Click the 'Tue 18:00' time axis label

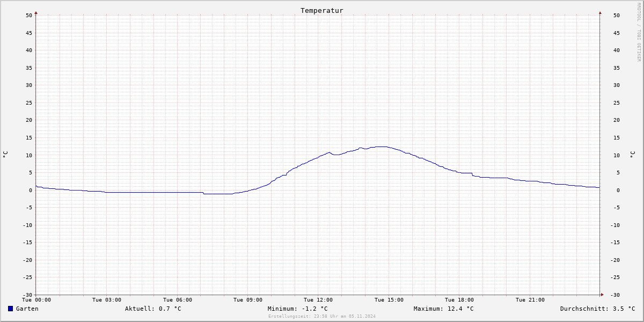(x=459, y=300)
